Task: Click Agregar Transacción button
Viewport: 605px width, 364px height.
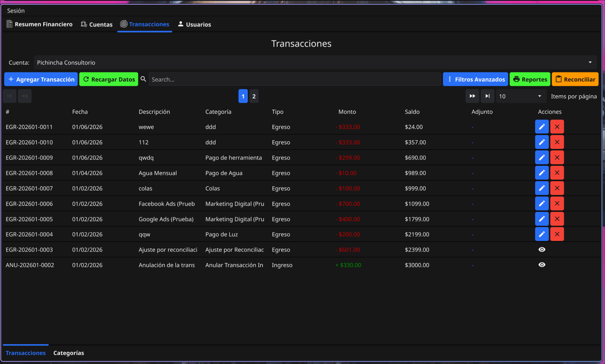Action: [41, 79]
